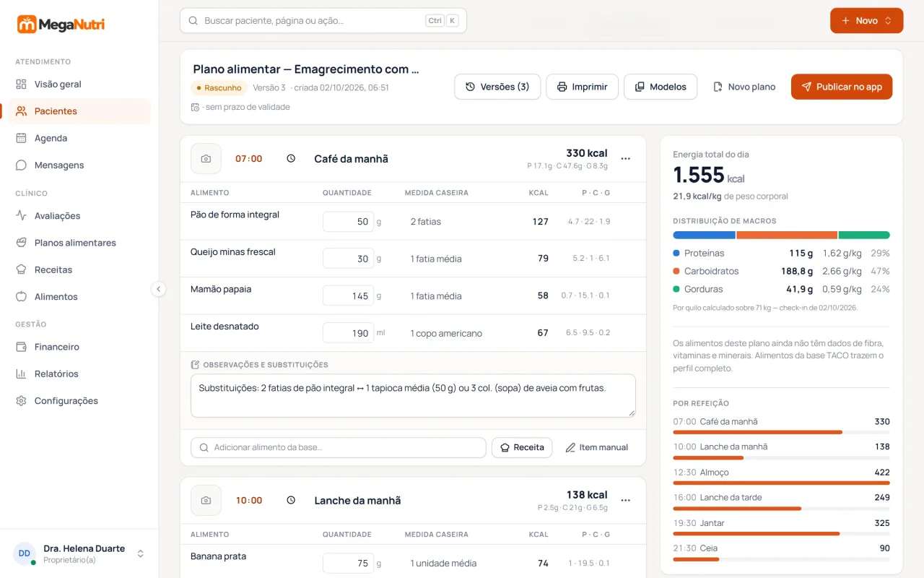This screenshot has height=578, width=924.
Task: Open Visão geral dashboard icon
Action: point(21,84)
